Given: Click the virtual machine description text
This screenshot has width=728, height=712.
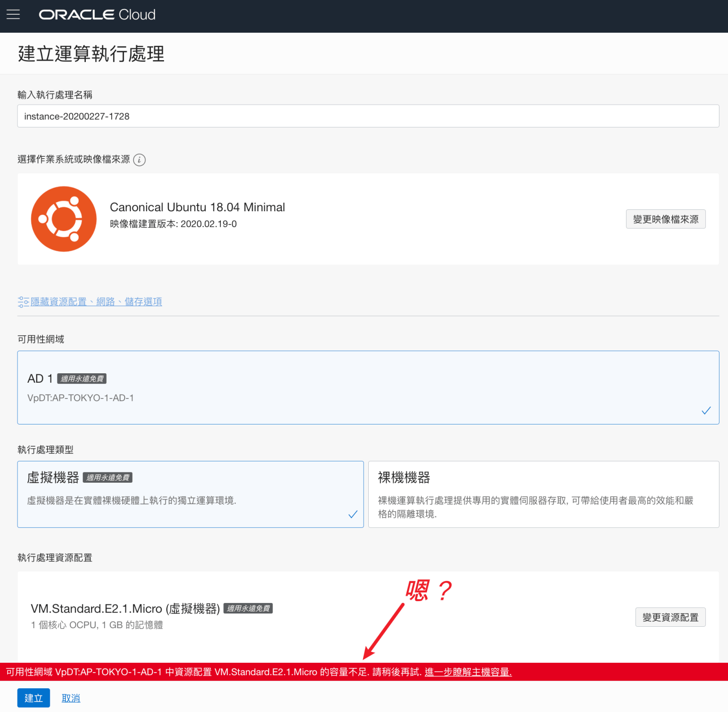Looking at the screenshot, I should [x=132, y=501].
